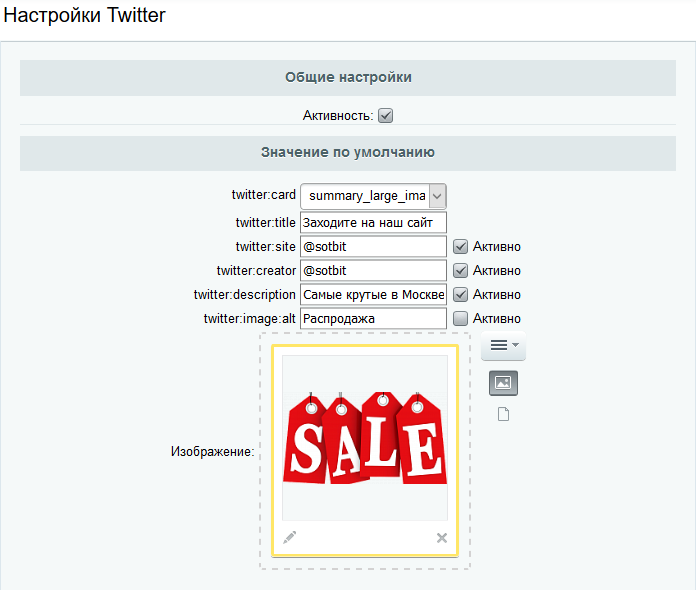The height and width of the screenshot is (590, 696).
Task: Disable Активно for twitter:description
Action: click(461, 294)
